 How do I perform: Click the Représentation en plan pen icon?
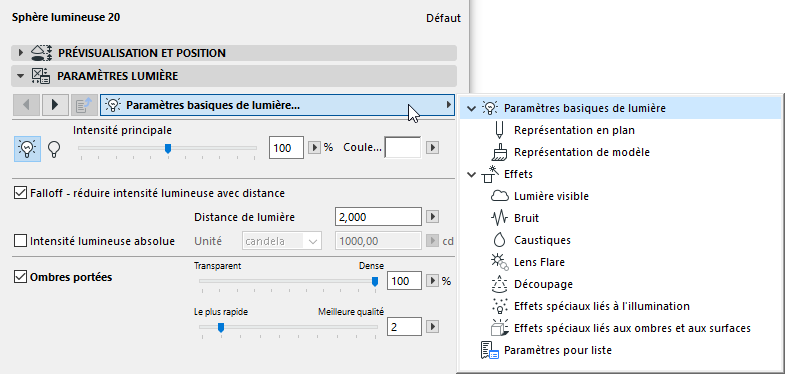tap(499, 130)
